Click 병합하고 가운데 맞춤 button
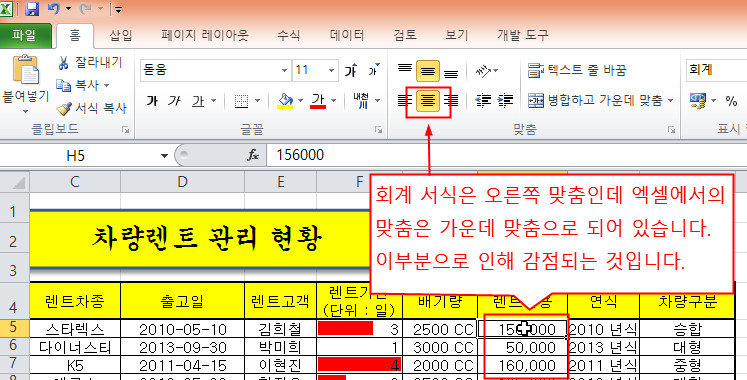 tap(595, 100)
